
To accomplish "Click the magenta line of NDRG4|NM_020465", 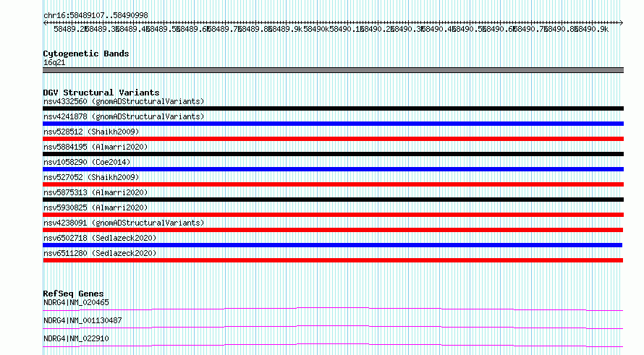I will [x=333, y=307].
